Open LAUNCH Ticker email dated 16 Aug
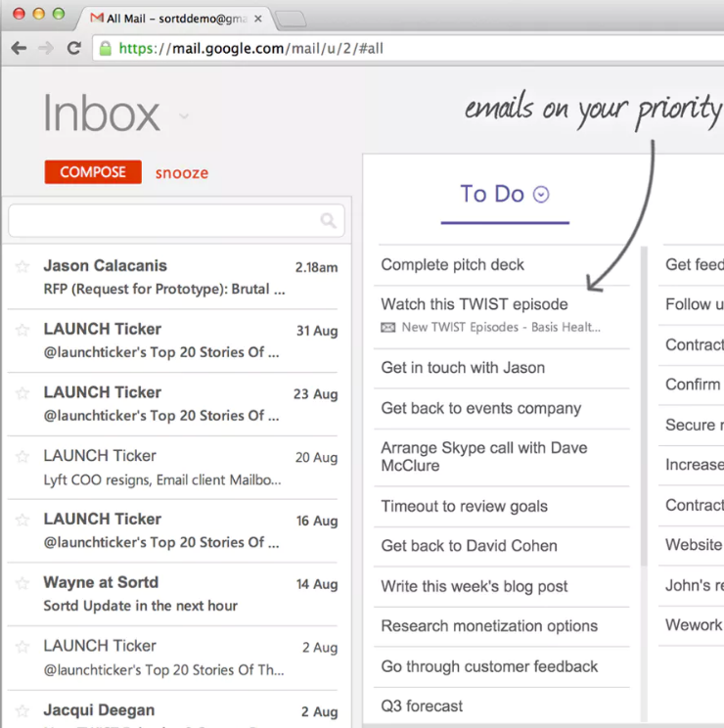724x728 pixels. (x=172, y=530)
